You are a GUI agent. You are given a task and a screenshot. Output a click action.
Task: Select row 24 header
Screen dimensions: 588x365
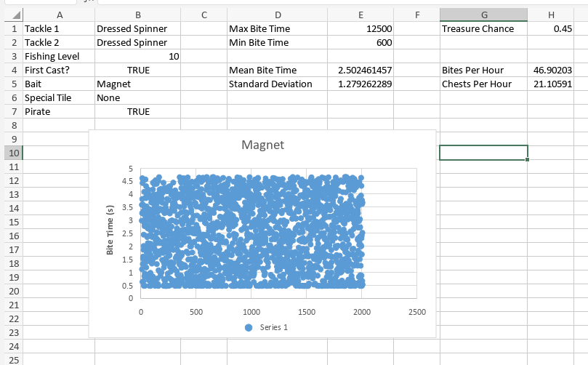pyautogui.click(x=14, y=346)
